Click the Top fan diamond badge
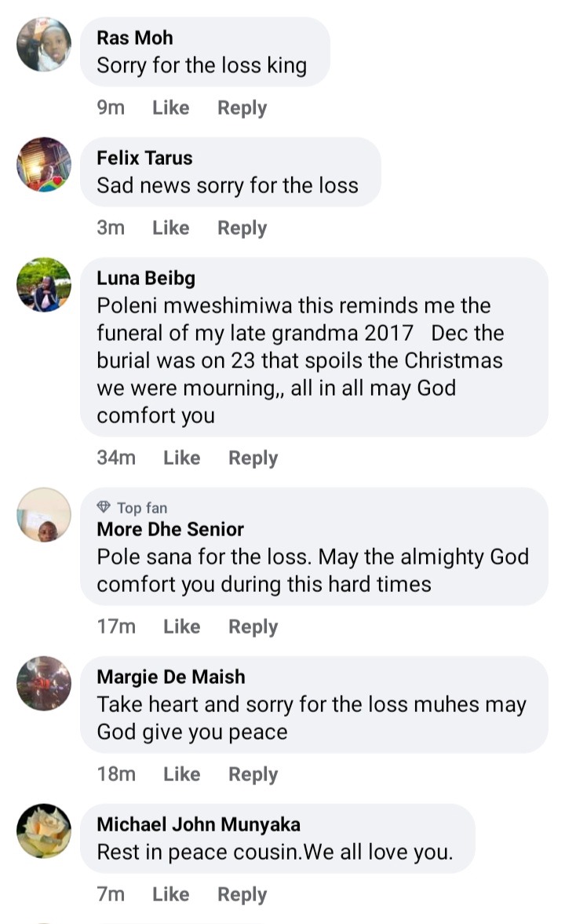 [104, 508]
